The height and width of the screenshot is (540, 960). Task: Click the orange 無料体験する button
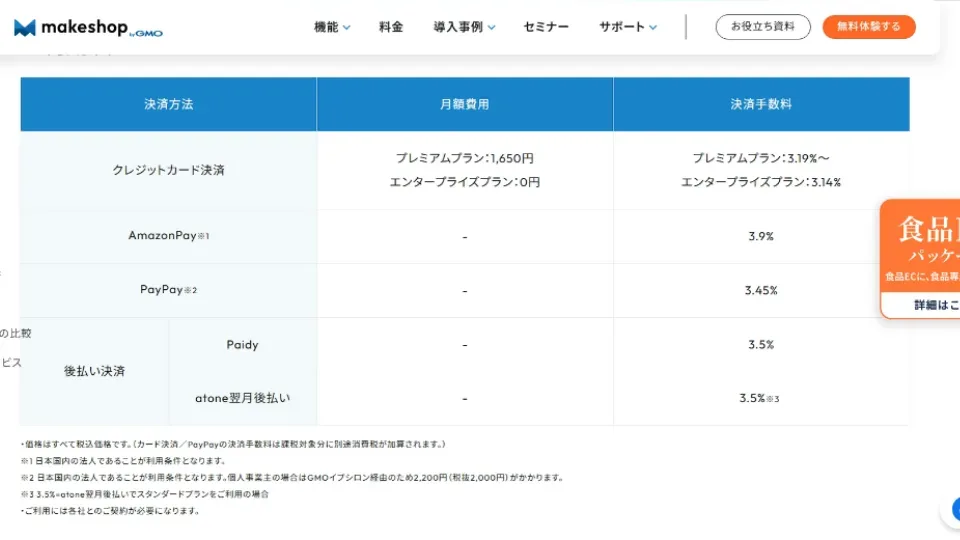869,27
